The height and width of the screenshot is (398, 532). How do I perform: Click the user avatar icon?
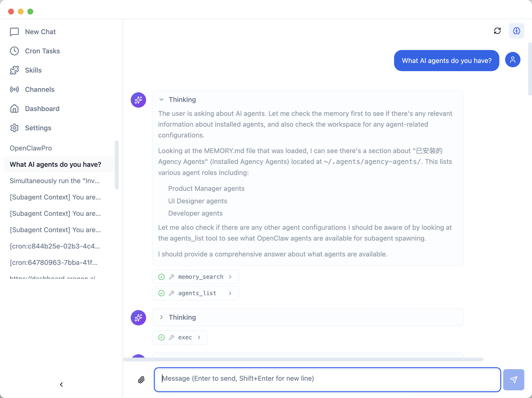513,60
